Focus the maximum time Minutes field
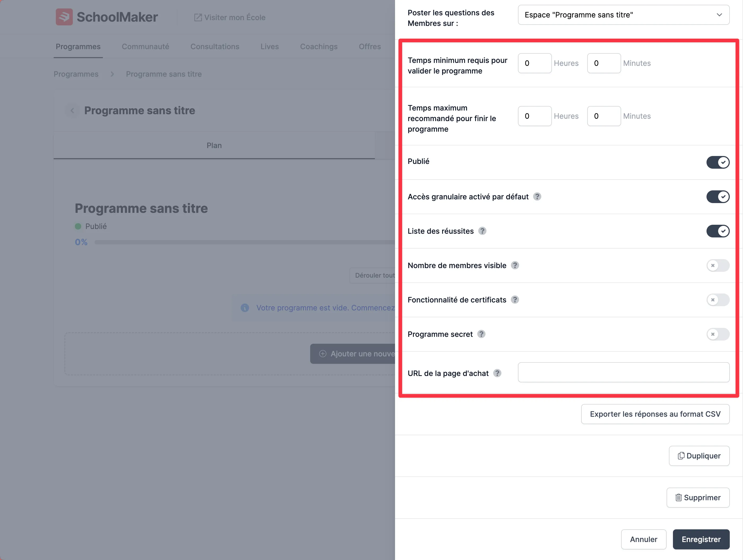The width and height of the screenshot is (743, 560). 604,116
